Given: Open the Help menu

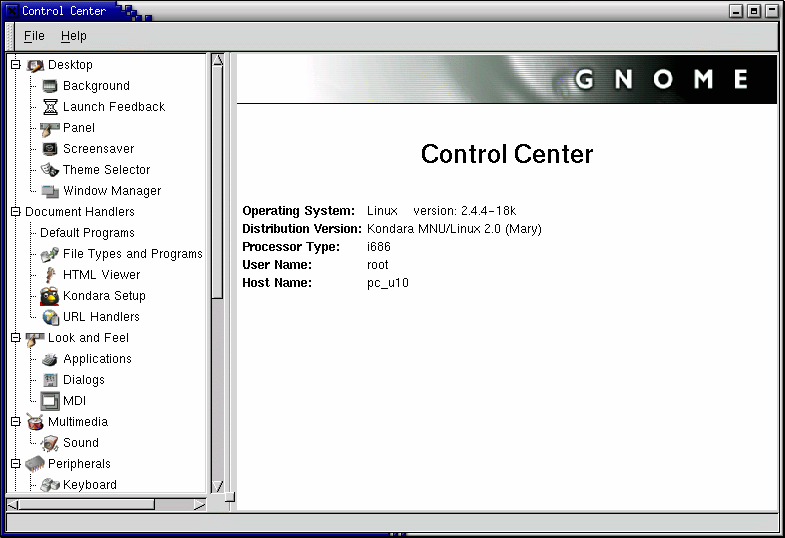Looking at the screenshot, I should pyautogui.click(x=73, y=36).
